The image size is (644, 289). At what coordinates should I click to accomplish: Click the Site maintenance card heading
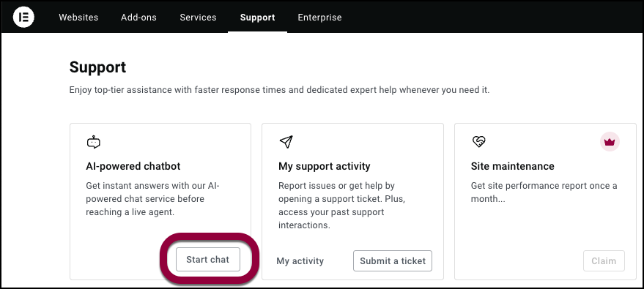coord(513,166)
